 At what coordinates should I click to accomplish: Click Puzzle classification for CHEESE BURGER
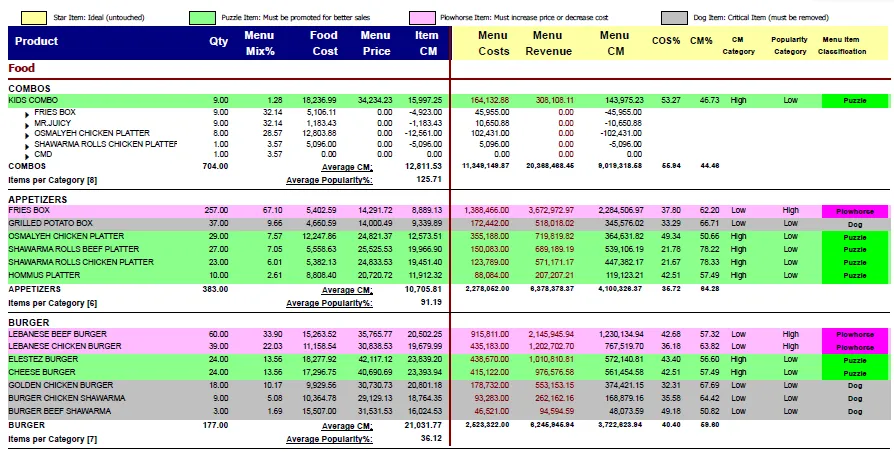click(855, 373)
